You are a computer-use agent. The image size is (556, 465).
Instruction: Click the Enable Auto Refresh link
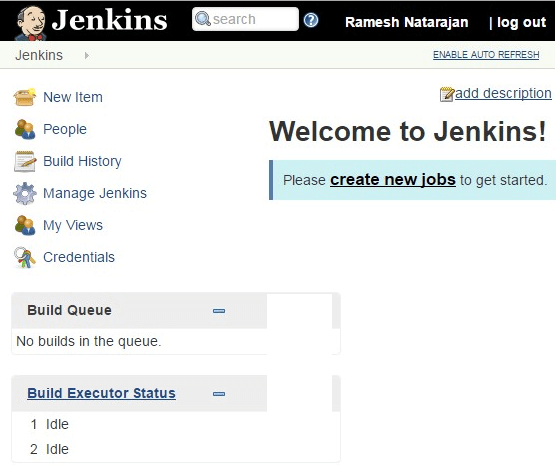(486, 55)
